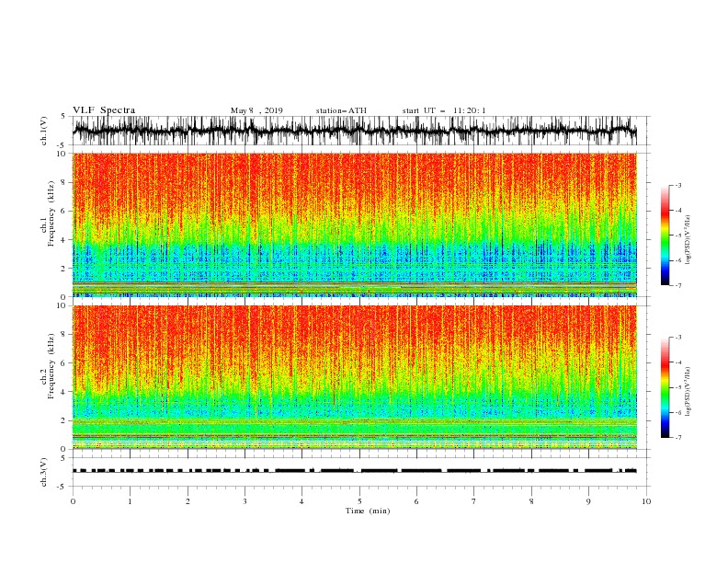The width and height of the screenshot is (728, 563).
Task: Click the "Time (min)" axis label
Action: click(368, 511)
